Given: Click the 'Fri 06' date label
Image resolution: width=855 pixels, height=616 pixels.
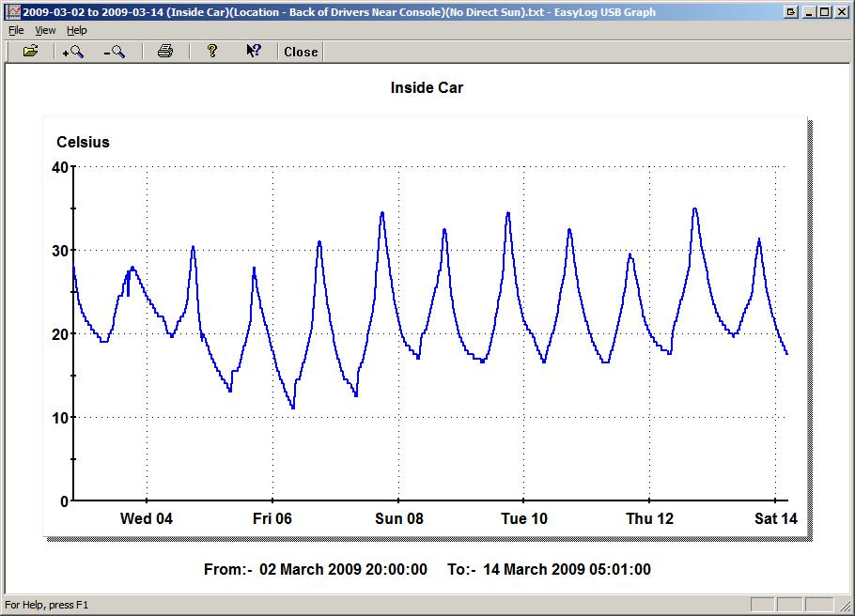Looking at the screenshot, I should click(x=272, y=518).
